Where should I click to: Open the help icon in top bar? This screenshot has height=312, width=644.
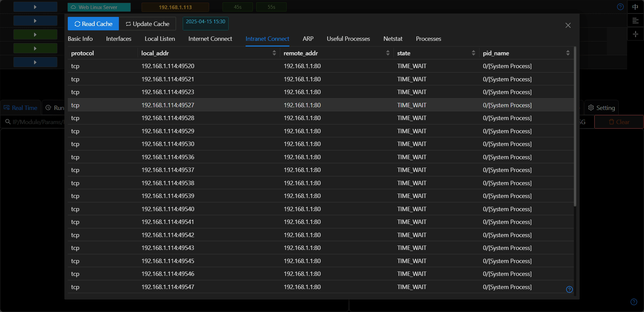point(620,7)
